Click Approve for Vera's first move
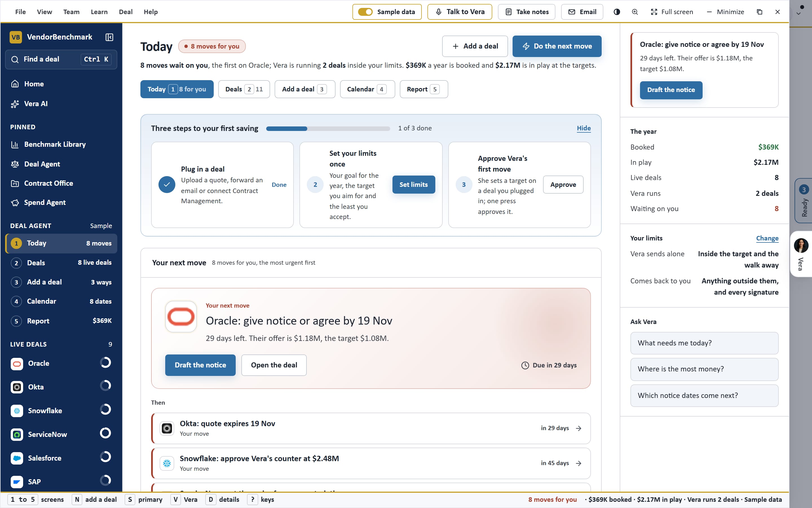The width and height of the screenshot is (812, 508). (563, 185)
